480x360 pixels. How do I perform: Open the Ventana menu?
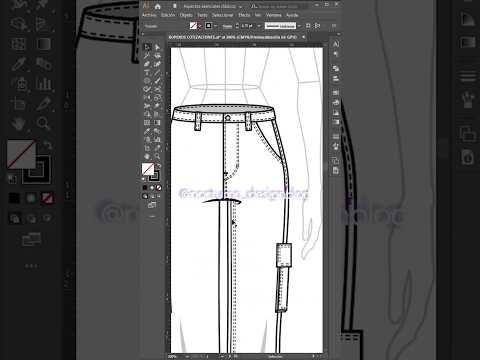coord(274,15)
